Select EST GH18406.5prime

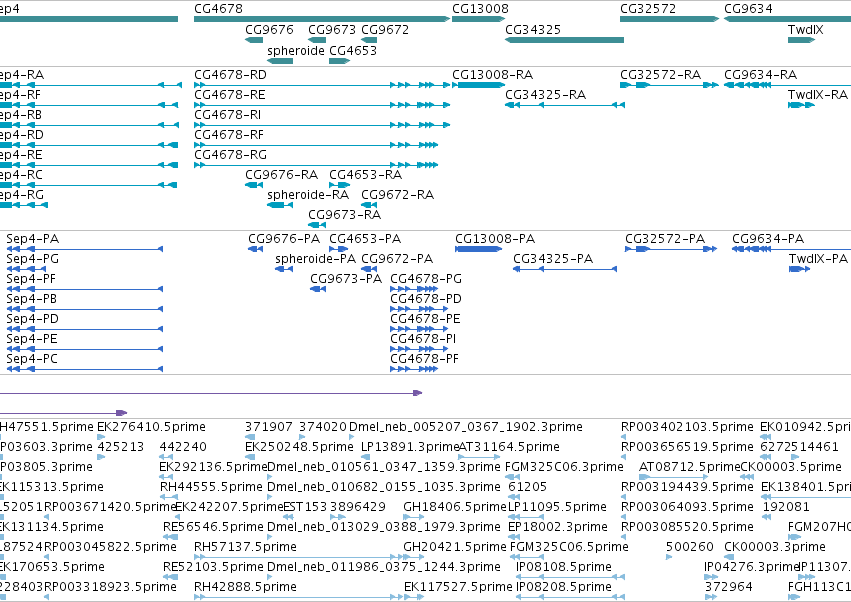(455, 507)
